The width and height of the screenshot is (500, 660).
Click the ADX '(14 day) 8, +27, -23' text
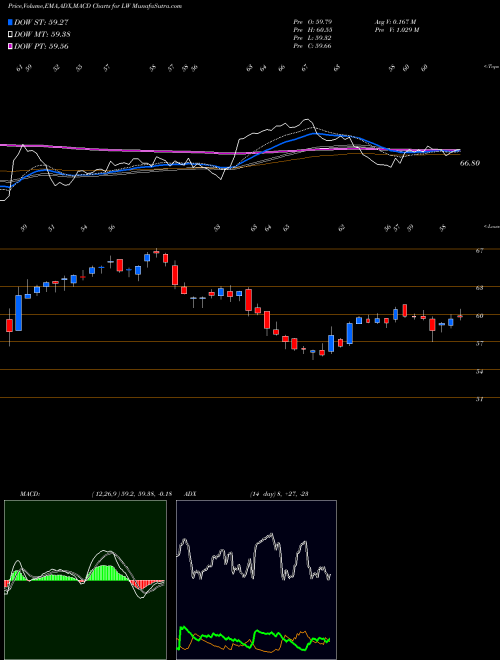[x=279, y=494]
